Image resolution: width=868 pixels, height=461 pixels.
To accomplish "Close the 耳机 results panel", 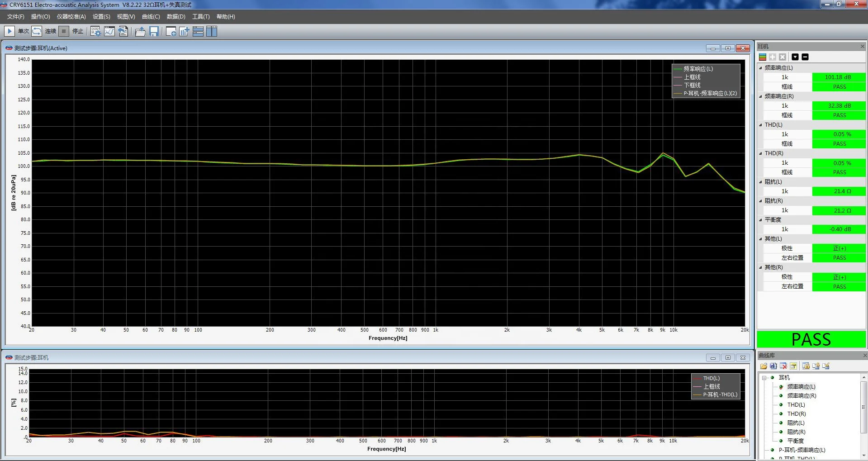I will [862, 47].
